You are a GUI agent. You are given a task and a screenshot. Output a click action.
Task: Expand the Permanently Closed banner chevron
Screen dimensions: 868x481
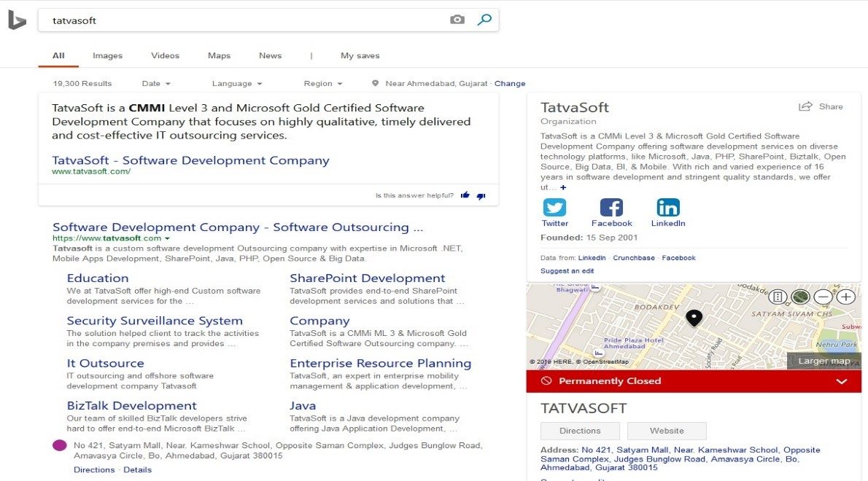pyautogui.click(x=842, y=381)
